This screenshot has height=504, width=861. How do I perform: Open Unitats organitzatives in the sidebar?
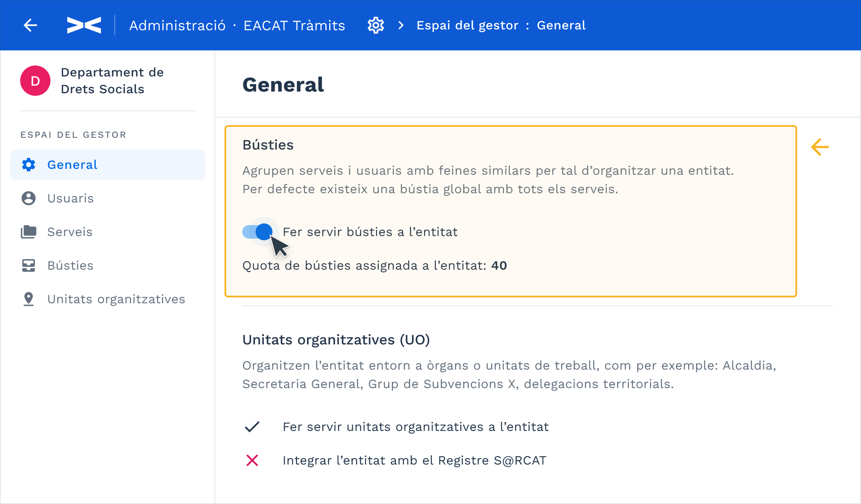(116, 299)
